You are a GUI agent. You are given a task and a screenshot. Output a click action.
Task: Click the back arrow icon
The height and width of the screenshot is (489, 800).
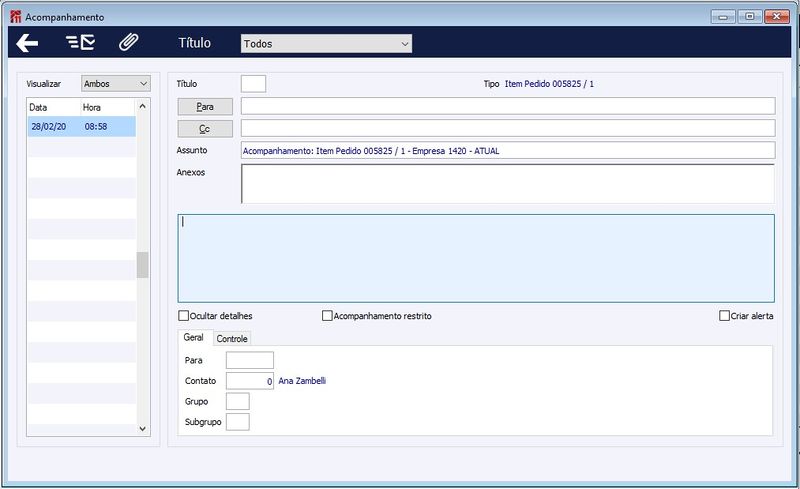tap(27, 43)
